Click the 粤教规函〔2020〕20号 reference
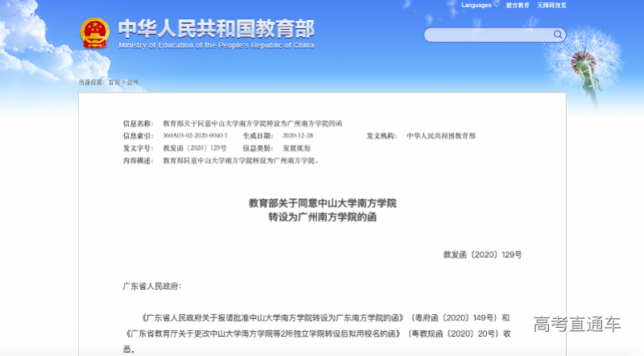 click(x=455, y=333)
